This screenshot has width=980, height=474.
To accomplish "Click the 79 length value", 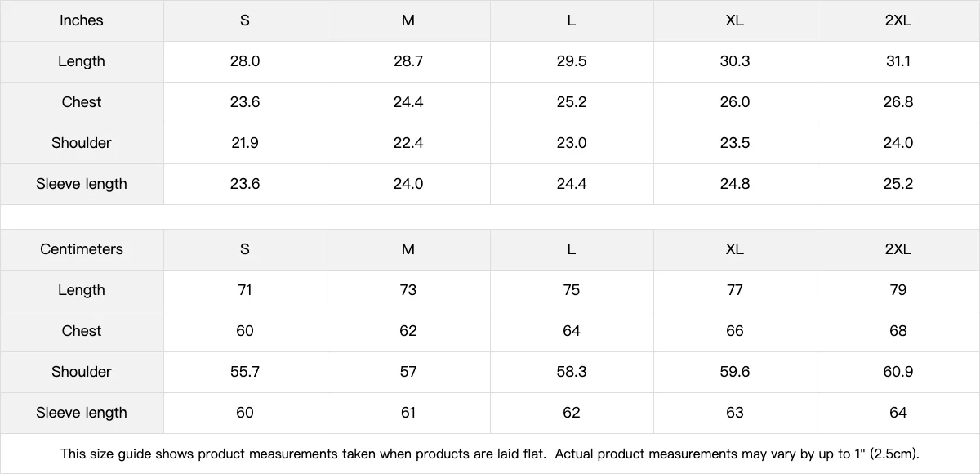I will pos(898,290).
